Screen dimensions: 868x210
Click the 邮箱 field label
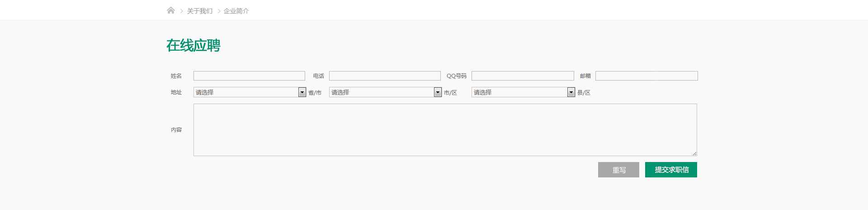[x=585, y=76]
